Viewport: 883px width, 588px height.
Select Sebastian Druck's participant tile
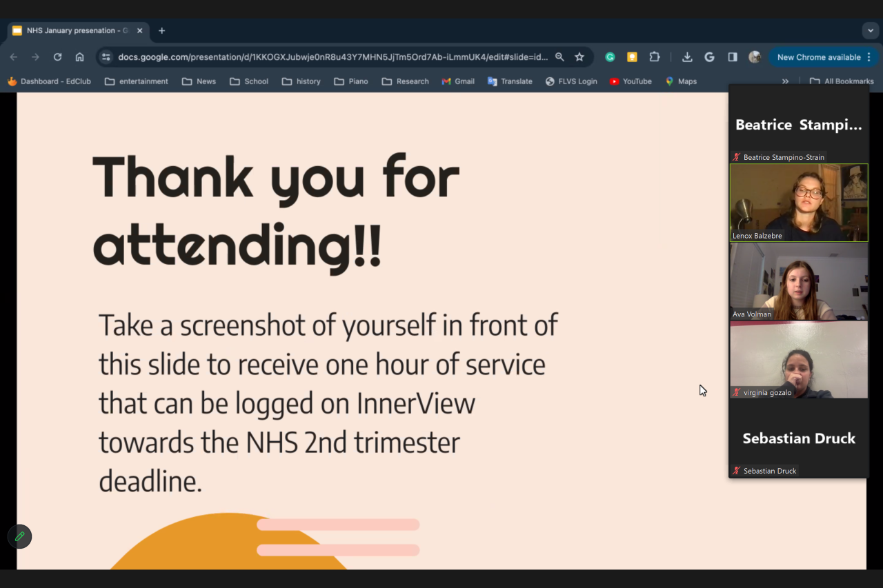[x=799, y=438]
